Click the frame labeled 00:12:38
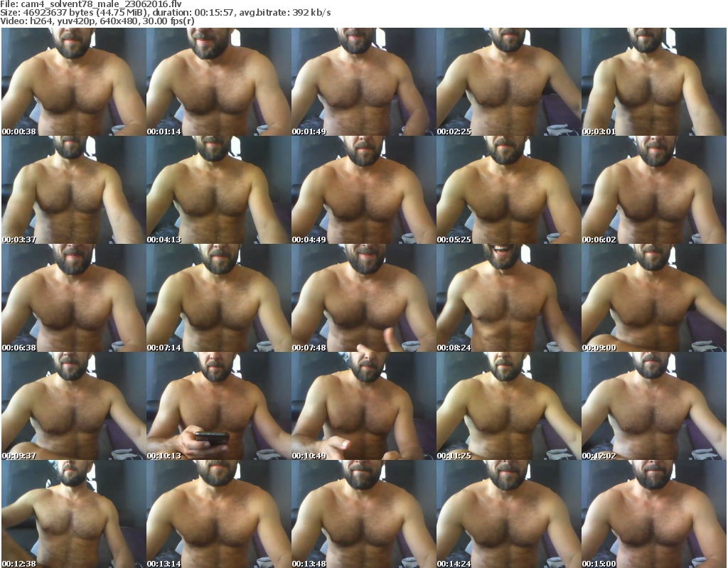The image size is (728, 568). [x=74, y=514]
